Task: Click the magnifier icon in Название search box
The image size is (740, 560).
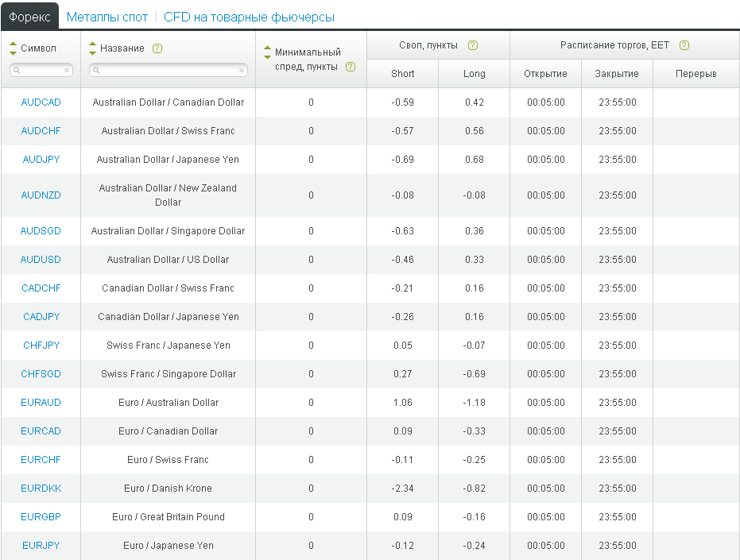Action: click(96, 71)
